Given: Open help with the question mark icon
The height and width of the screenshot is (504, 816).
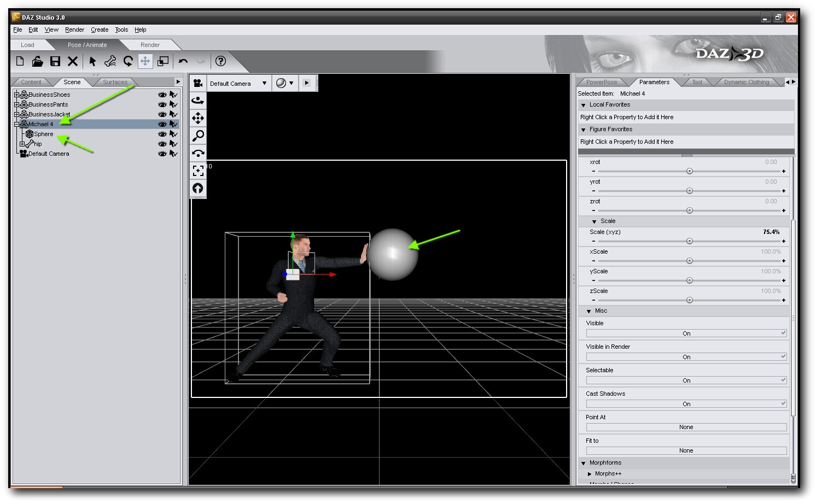Looking at the screenshot, I should pos(220,61).
